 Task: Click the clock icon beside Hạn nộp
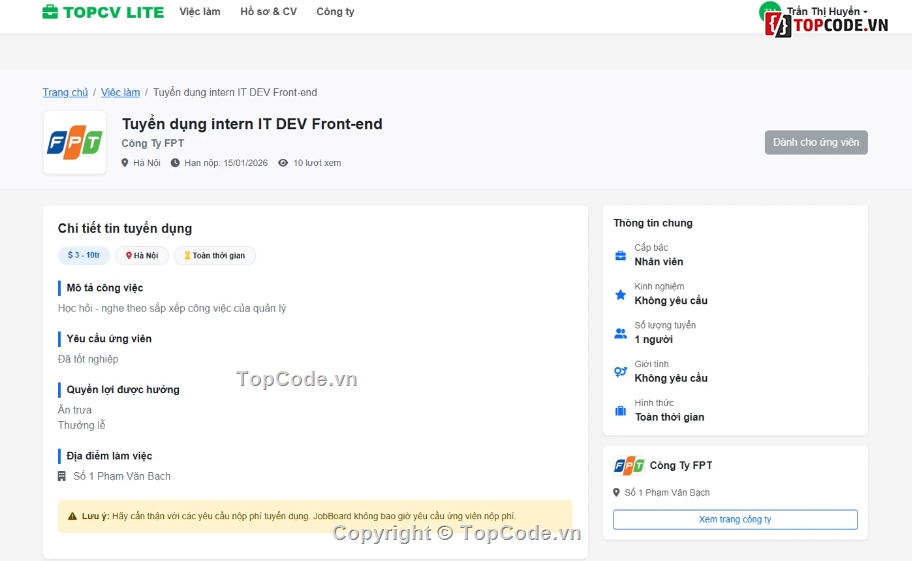(x=174, y=163)
